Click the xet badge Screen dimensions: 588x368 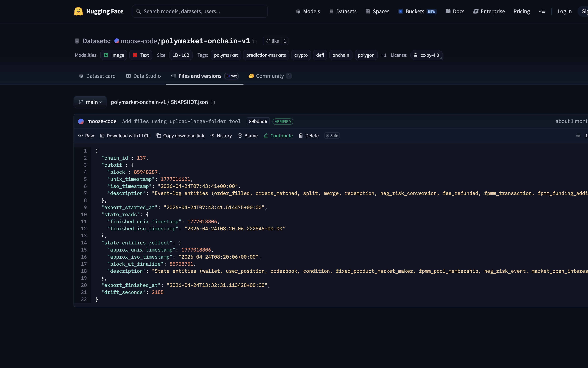(231, 76)
